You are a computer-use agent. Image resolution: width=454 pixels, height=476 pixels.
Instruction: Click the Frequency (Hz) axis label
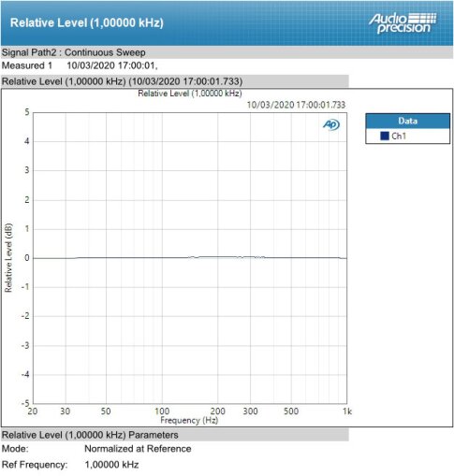(x=189, y=420)
